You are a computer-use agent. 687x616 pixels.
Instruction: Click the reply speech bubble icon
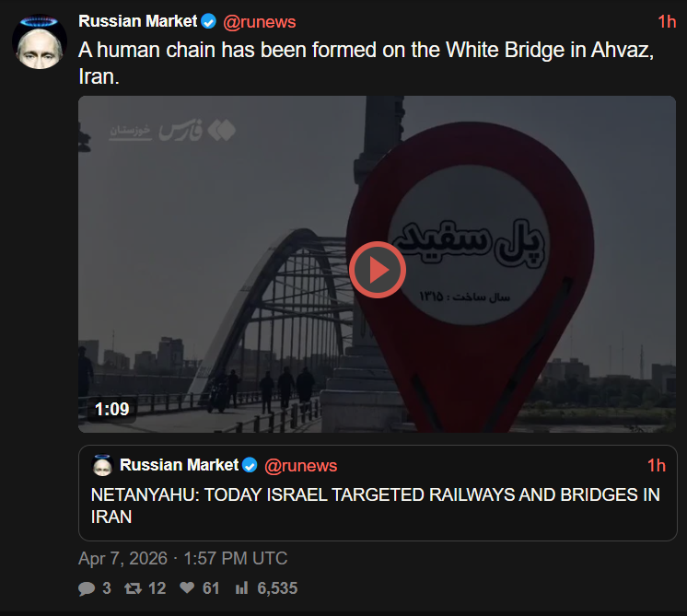coord(87,588)
